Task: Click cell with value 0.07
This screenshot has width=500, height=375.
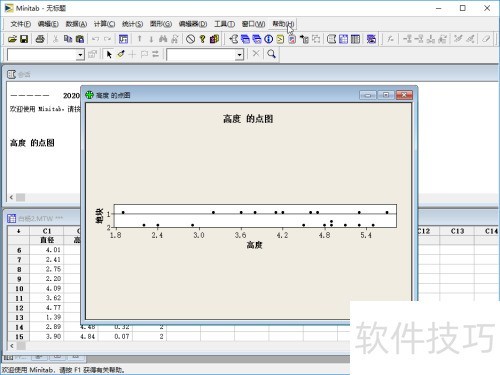Action: (x=115, y=336)
